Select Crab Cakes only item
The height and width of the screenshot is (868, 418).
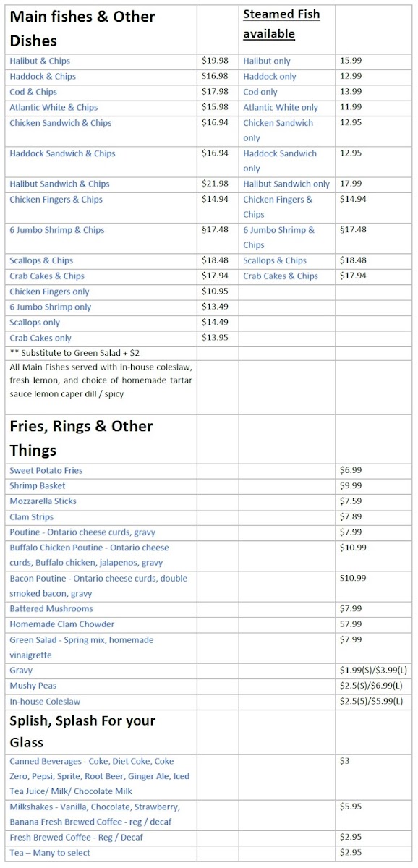(x=40, y=339)
